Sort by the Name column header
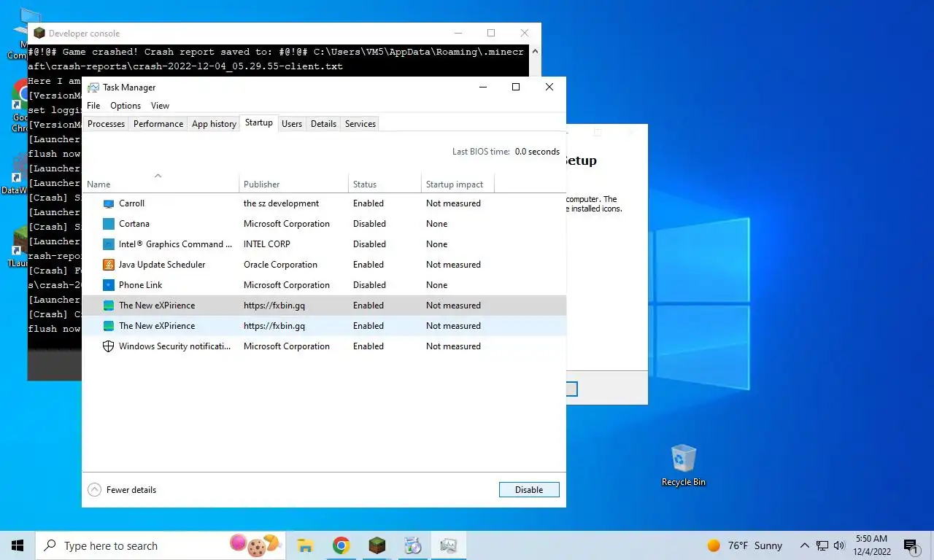The height and width of the screenshot is (560, 934). point(161,184)
